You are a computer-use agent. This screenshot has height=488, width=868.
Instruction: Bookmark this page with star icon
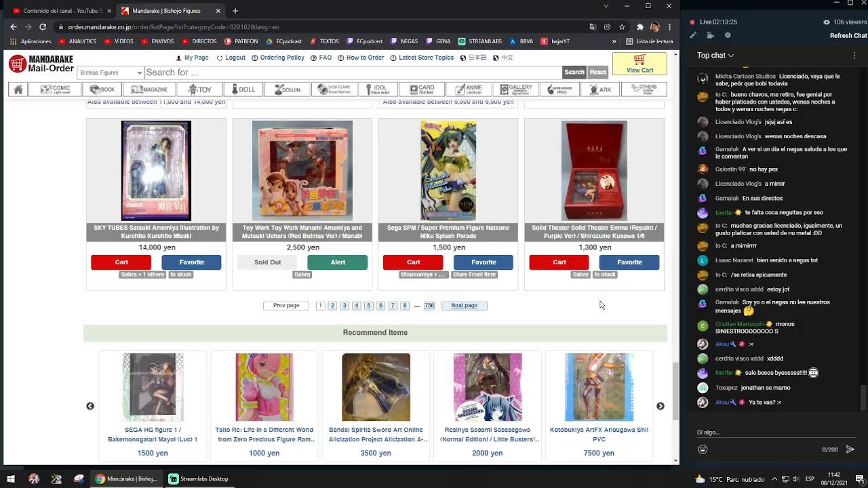(x=622, y=27)
